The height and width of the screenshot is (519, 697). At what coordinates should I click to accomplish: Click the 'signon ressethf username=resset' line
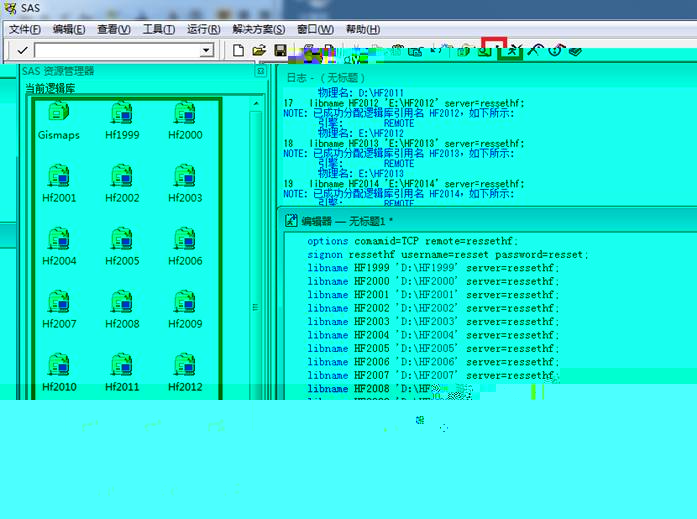click(x=447, y=255)
